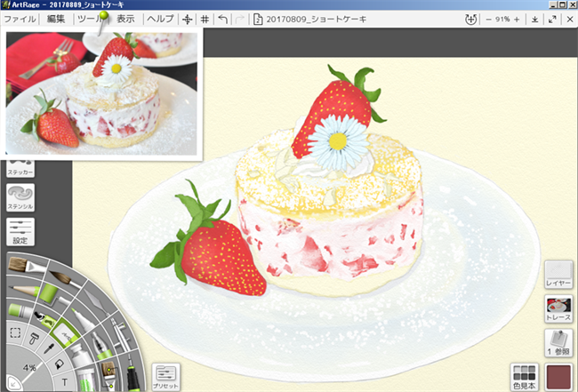Click the green pin on reference image

(103, 16)
